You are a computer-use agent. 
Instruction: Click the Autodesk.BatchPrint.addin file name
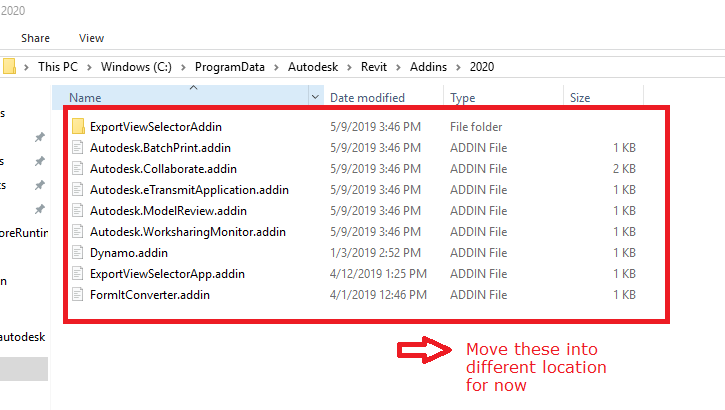coord(160,148)
